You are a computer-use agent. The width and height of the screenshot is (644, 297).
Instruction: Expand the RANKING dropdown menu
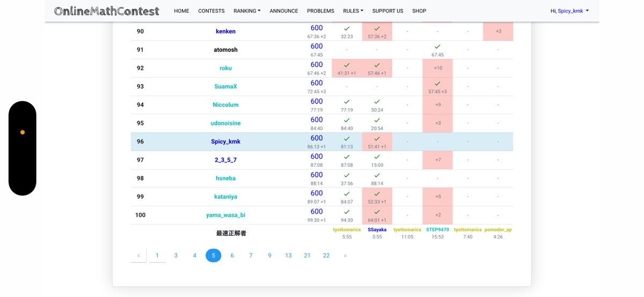247,11
